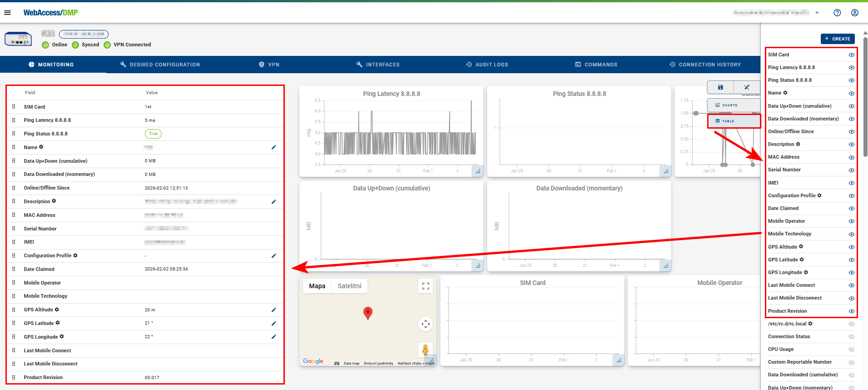This screenshot has height=390, width=868.
Task: Edit the Name field with pencil icon
Action: [x=273, y=147]
